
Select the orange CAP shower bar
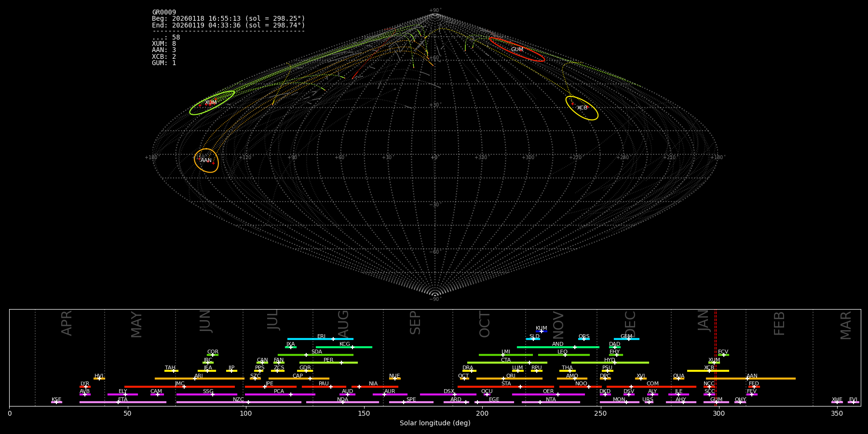[298, 379]
